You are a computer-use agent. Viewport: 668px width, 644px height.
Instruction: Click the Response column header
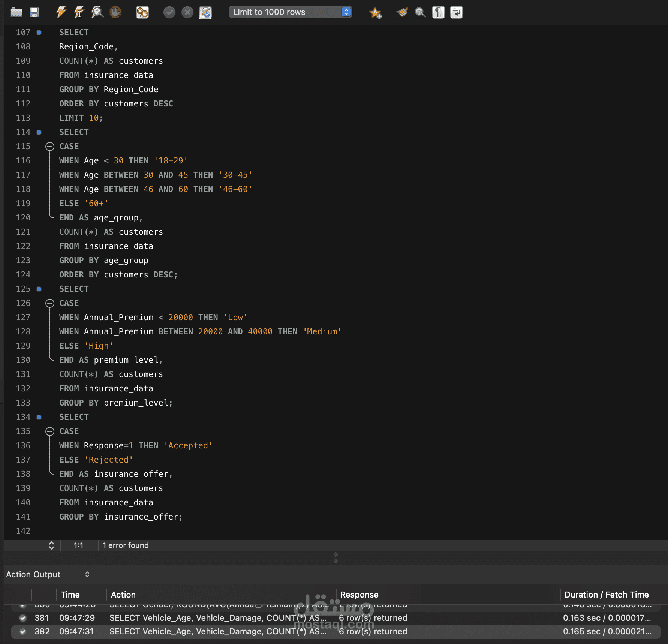pos(359,595)
